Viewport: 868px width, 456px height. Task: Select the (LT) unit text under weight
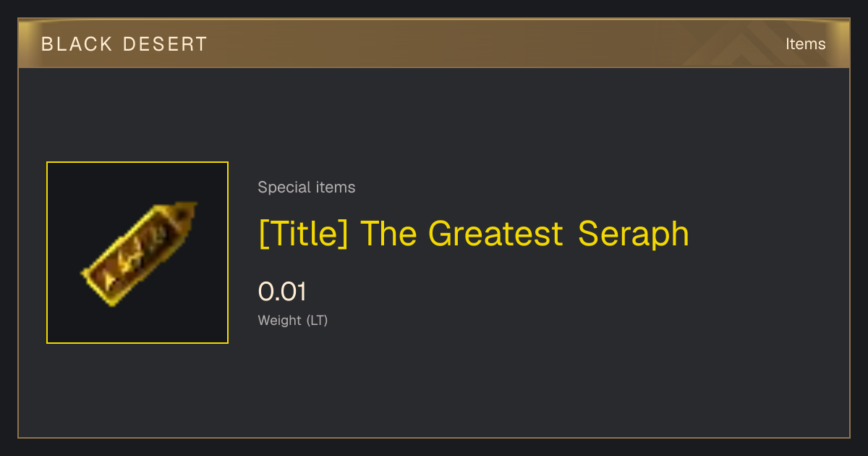coord(317,320)
